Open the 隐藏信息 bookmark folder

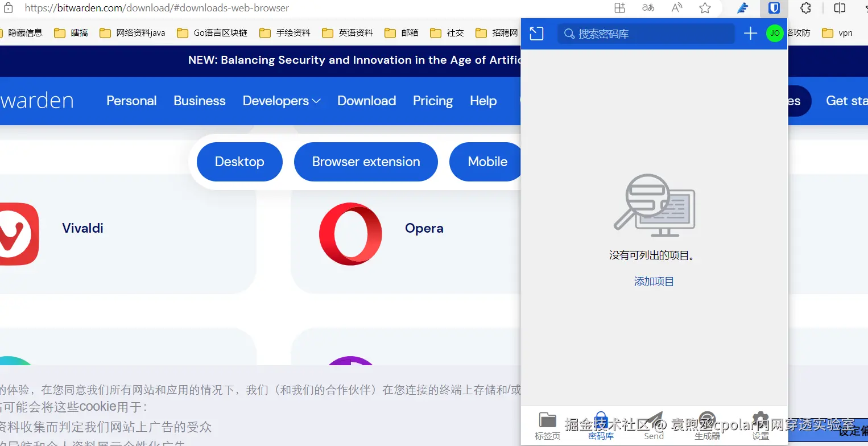pos(21,33)
